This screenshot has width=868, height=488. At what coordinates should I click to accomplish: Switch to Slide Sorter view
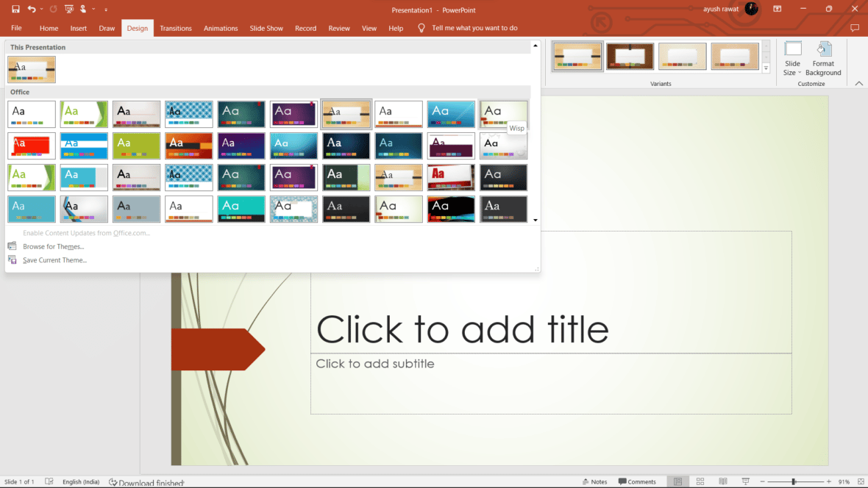click(x=700, y=481)
